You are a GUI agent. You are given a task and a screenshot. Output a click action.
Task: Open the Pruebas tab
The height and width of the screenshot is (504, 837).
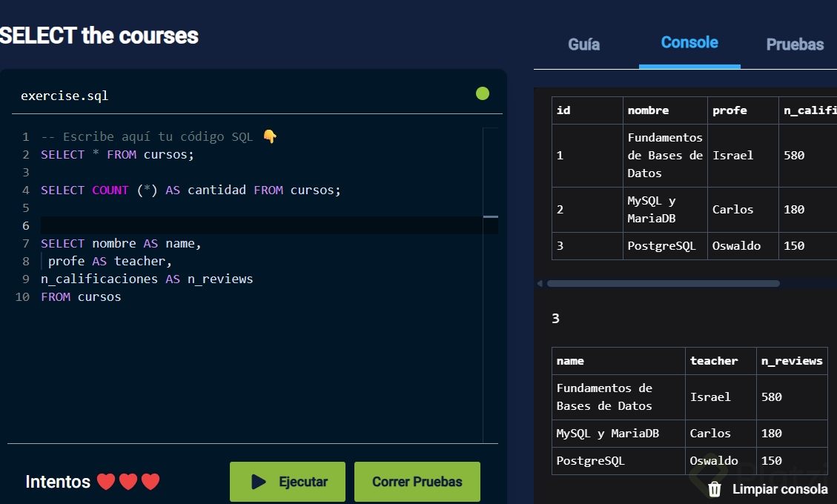pos(795,44)
